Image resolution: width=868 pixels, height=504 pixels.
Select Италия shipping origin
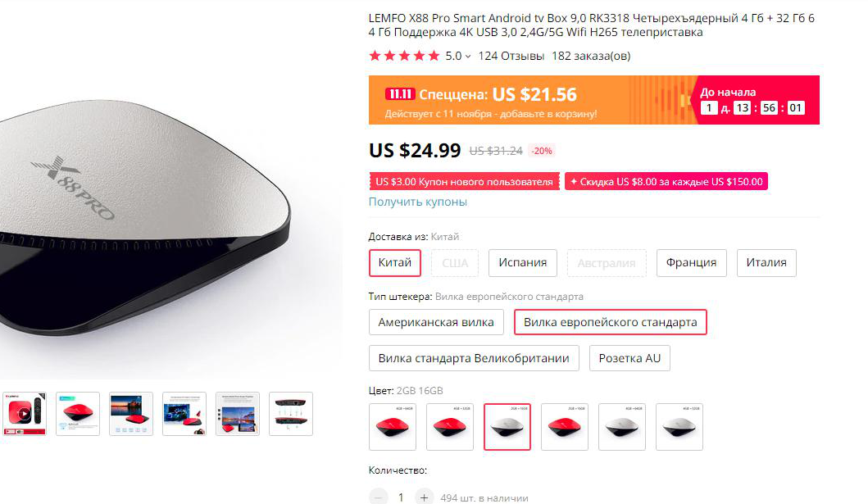click(x=766, y=263)
